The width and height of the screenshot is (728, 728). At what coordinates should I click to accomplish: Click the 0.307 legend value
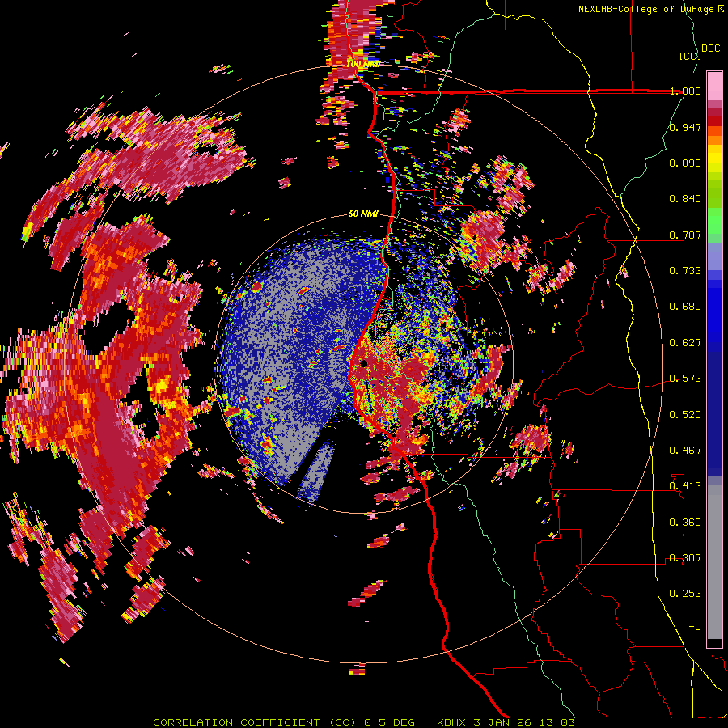685,558
